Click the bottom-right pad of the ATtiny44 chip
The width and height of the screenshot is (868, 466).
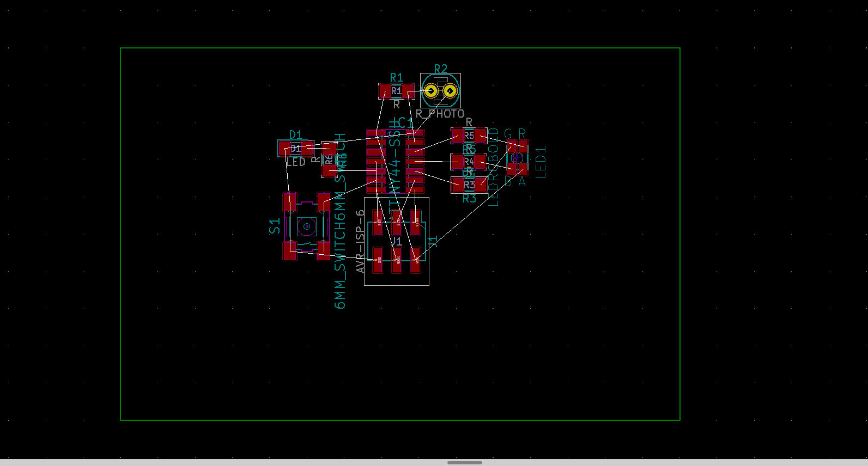415,190
